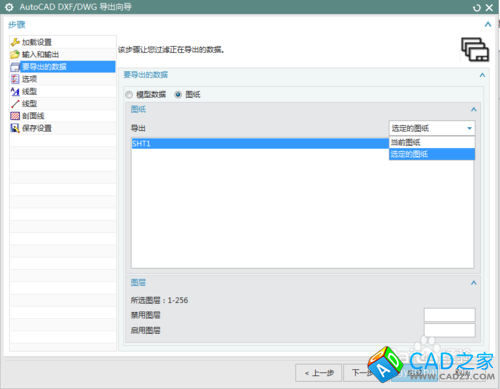This screenshot has height=389, width=500.
Task: Click the blue font icon beside first 线型
Action: tap(15, 91)
